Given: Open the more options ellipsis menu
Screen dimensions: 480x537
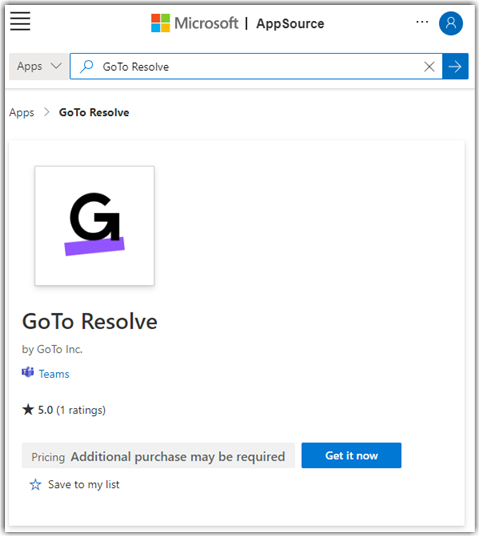Looking at the screenshot, I should 422,22.
